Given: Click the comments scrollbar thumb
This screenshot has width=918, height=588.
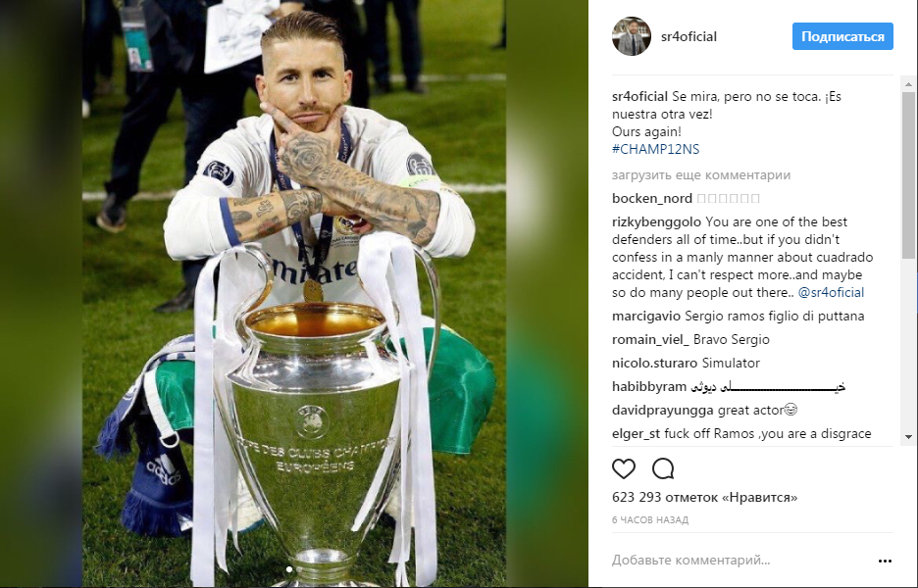Looking at the screenshot, I should 908,174.
